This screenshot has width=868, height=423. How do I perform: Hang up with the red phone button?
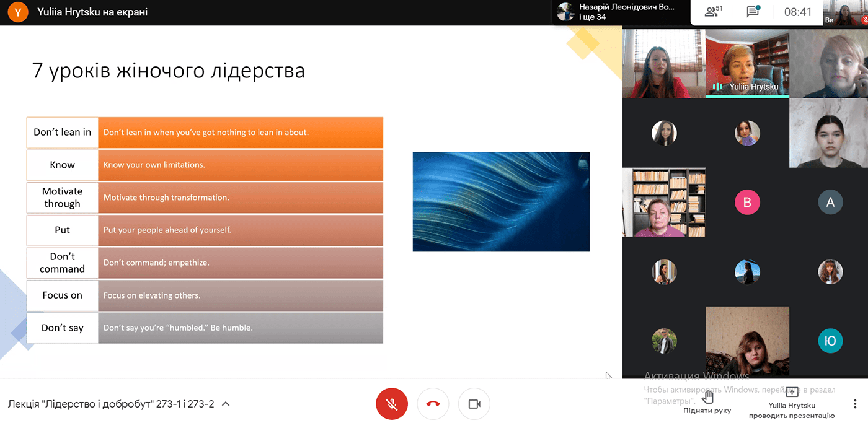pyautogui.click(x=433, y=404)
